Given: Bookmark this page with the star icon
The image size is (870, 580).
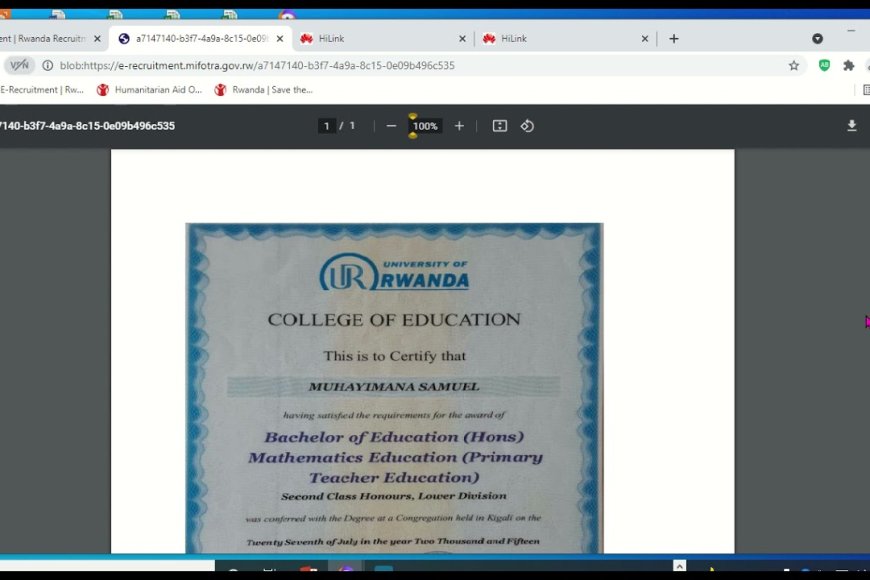Looking at the screenshot, I should [794, 65].
